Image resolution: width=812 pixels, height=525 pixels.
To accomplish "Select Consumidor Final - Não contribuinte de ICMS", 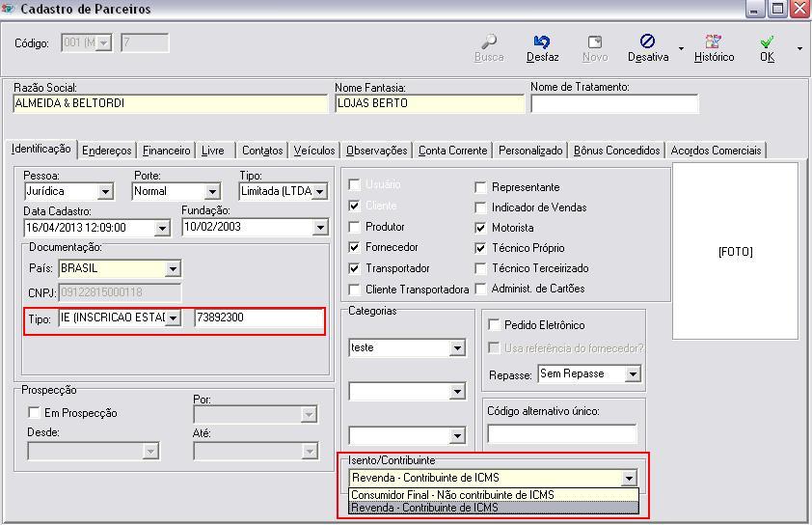I will [452, 495].
